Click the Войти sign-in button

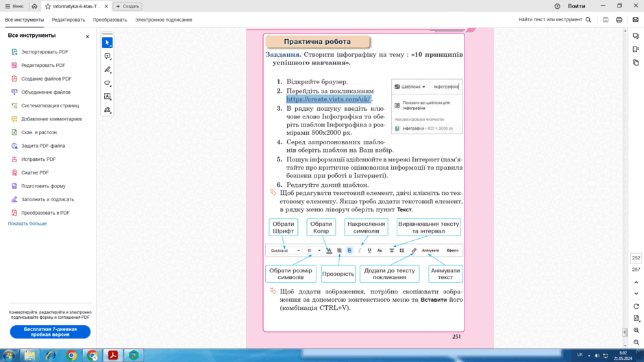coord(576,6)
